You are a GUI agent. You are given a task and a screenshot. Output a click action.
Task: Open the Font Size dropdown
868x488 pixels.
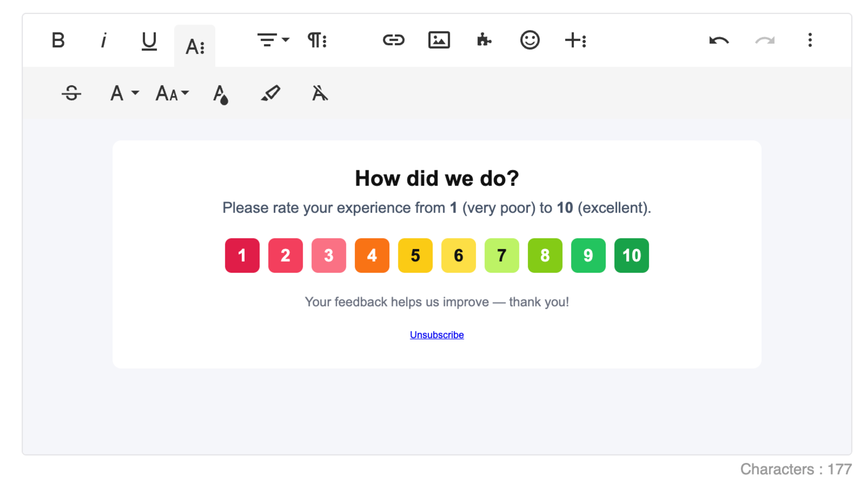(172, 93)
